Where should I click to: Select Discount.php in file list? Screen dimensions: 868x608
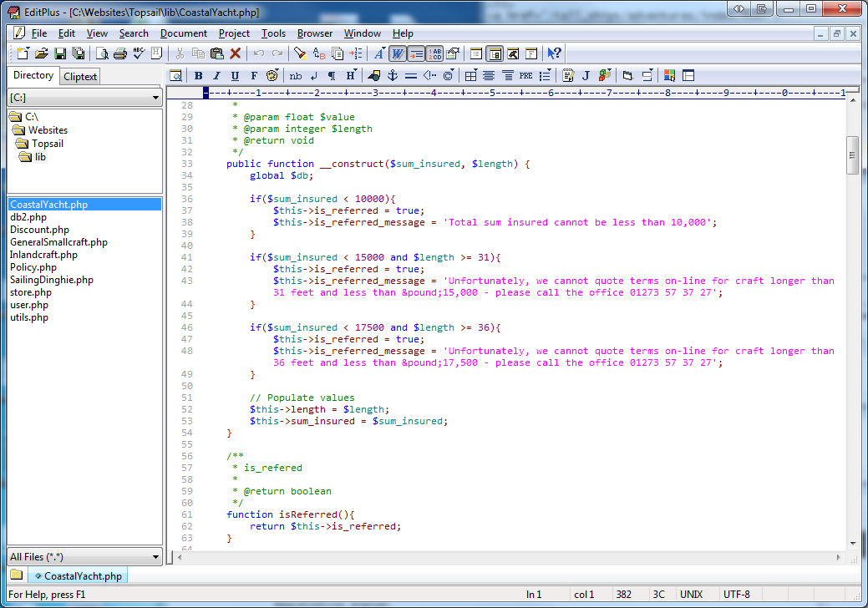pos(39,230)
